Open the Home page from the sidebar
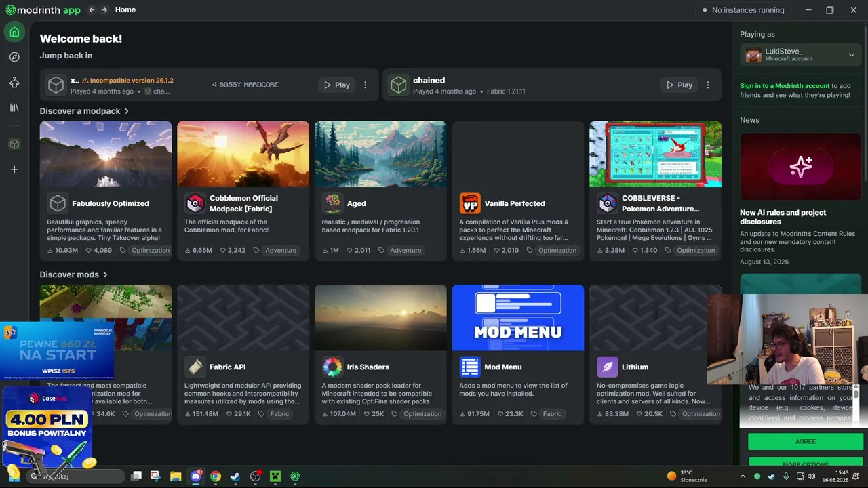 pos(14,32)
